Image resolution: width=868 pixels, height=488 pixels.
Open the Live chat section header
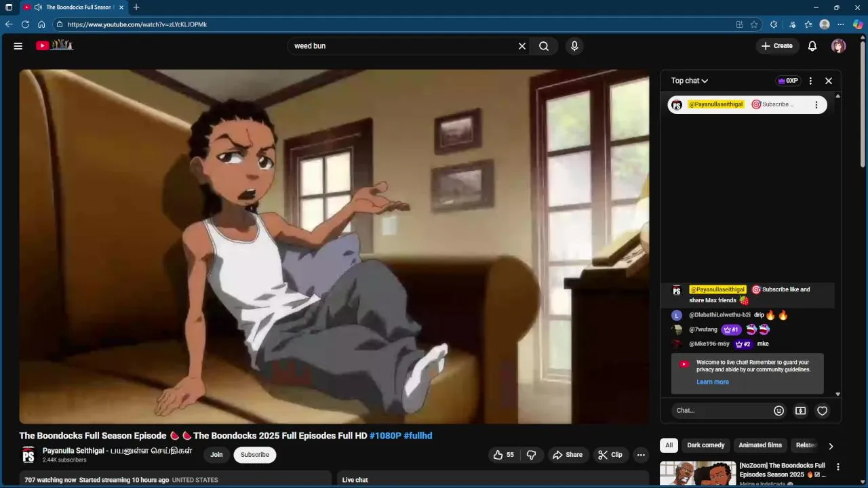click(x=355, y=480)
